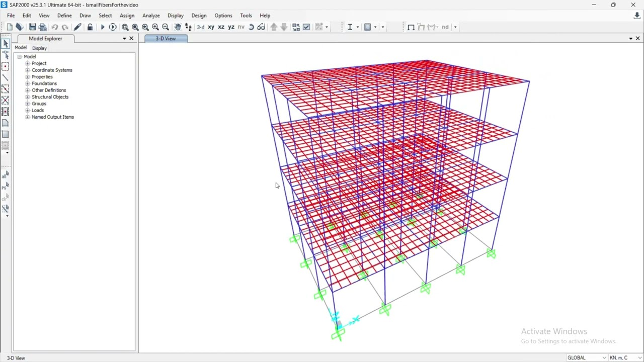This screenshot has height=362, width=644.
Task: Create a new model via toolbar icon
Action: [10, 27]
